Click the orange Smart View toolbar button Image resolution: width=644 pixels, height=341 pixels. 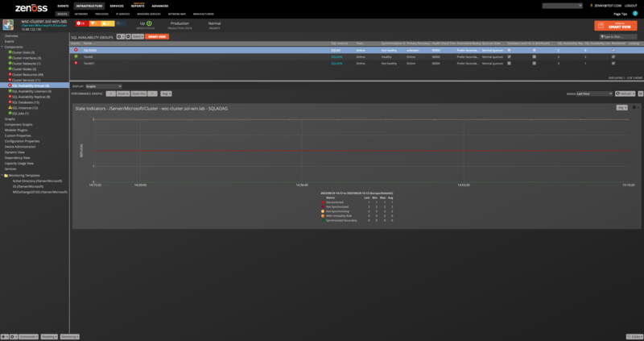click(x=157, y=36)
